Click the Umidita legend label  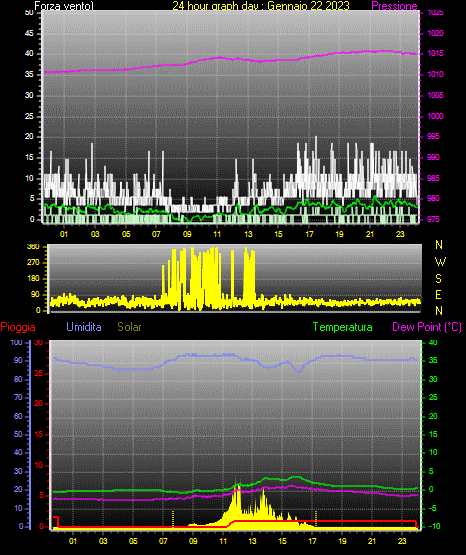[84, 327]
